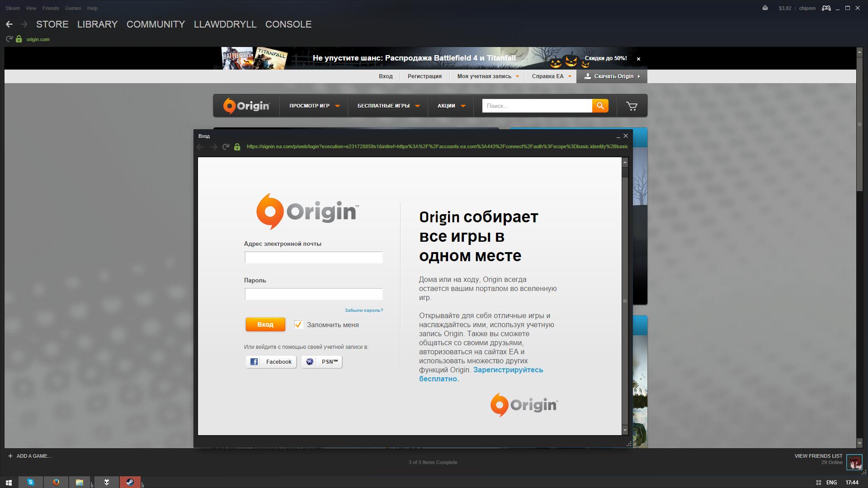
Task: Open the Friends menu
Action: click(51, 8)
